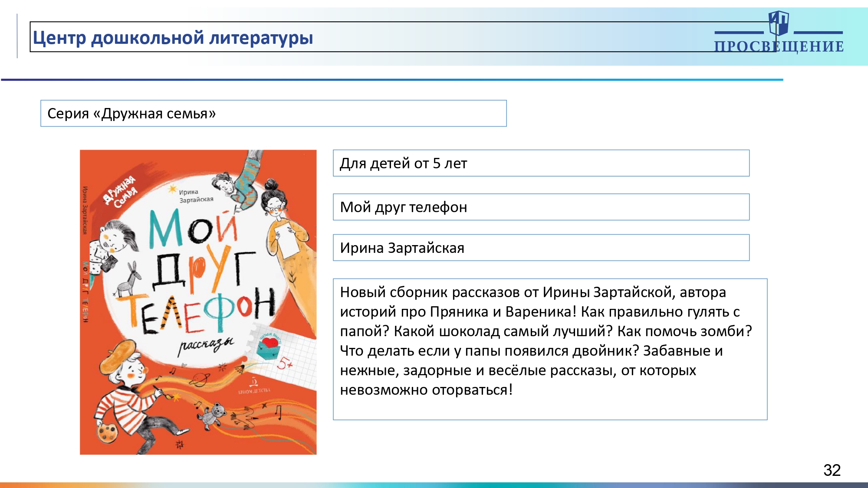Click the Saturn planet doodle on cover
Screen dimensions: 868x488
pos(200,380)
